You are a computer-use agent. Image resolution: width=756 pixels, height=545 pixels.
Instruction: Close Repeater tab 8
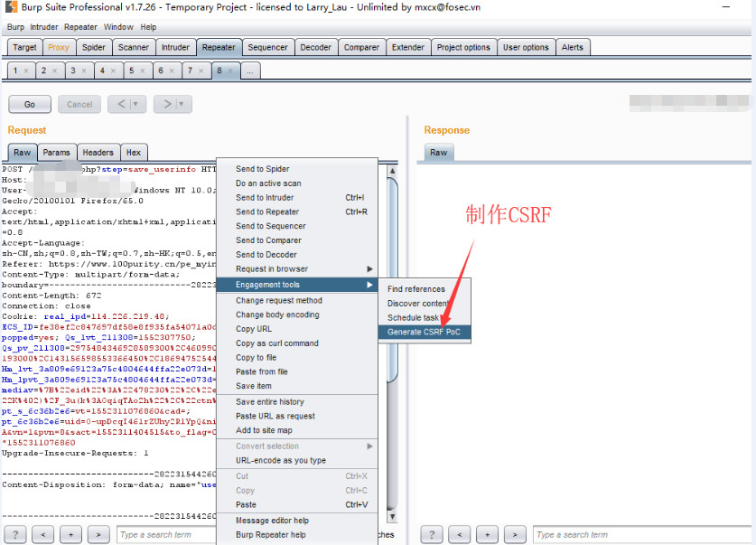pyautogui.click(x=230, y=70)
